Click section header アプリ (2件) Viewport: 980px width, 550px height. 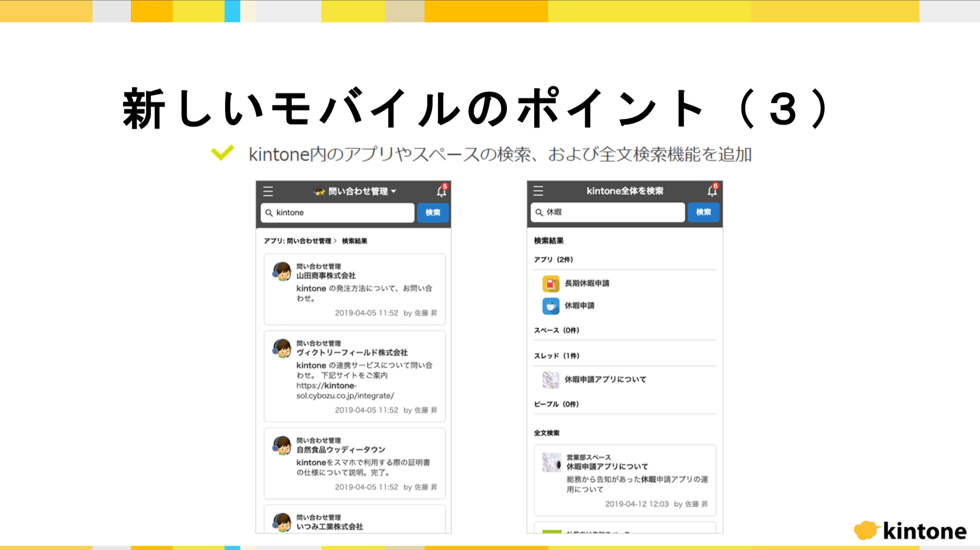[x=553, y=260]
